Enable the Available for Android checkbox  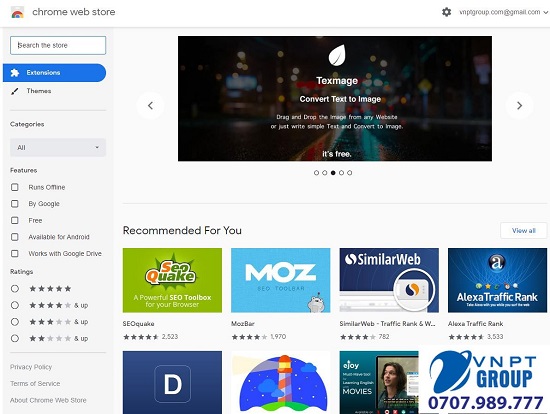click(15, 237)
